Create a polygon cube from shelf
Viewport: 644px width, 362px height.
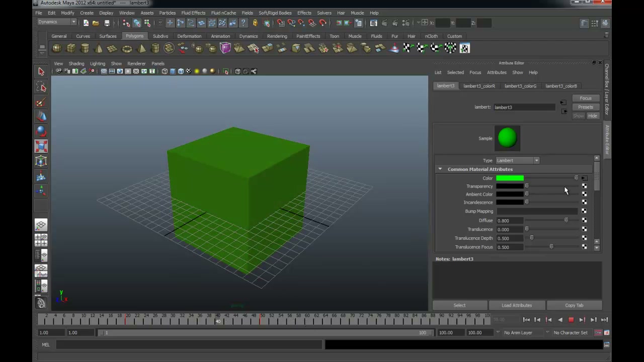click(x=71, y=48)
